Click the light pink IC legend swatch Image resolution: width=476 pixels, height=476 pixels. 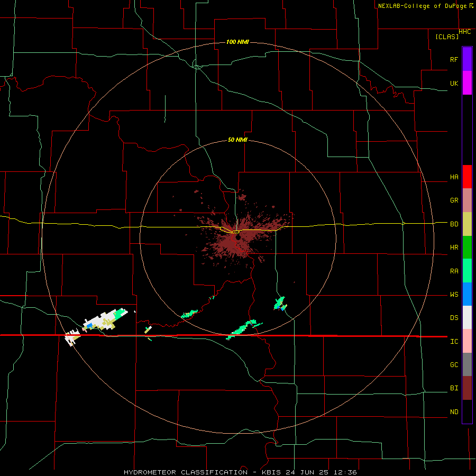point(467,341)
